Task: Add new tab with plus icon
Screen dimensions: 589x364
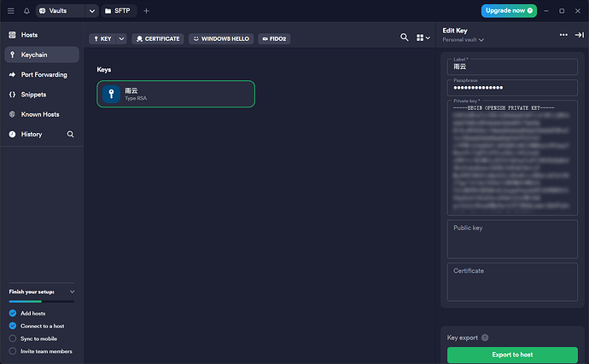Action: [146, 11]
